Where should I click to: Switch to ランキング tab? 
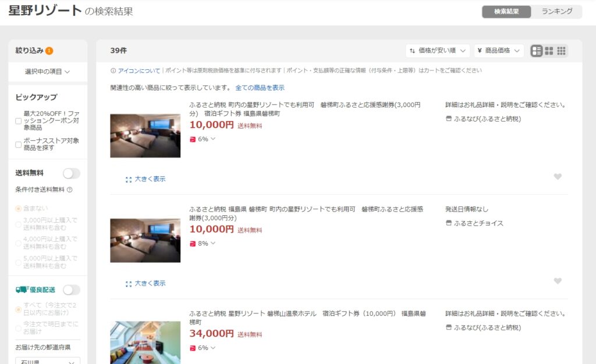(x=557, y=12)
